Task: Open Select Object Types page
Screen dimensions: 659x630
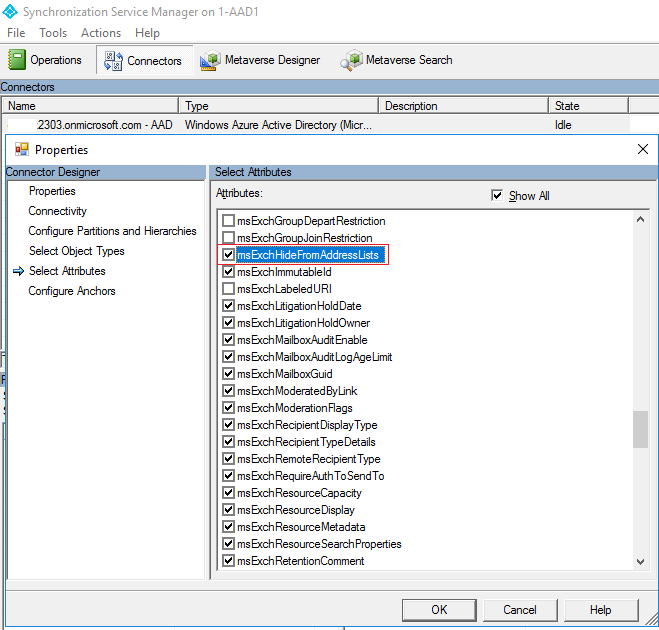Action: tap(76, 251)
